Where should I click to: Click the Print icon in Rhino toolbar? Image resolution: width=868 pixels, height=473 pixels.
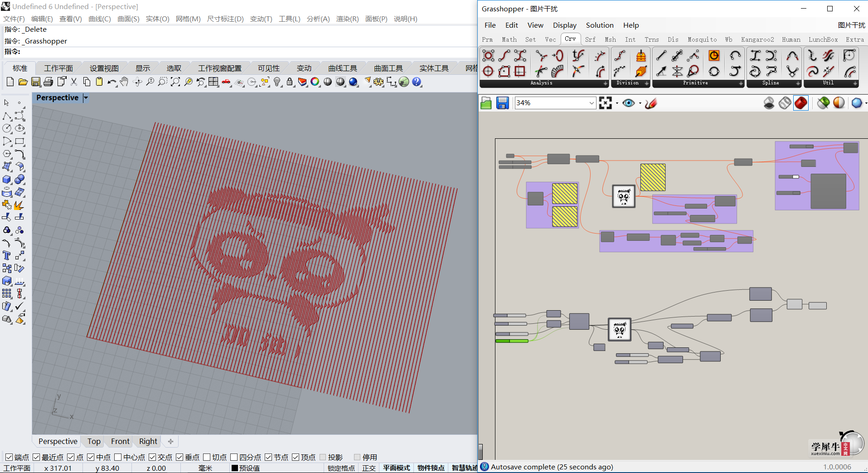[x=48, y=82]
